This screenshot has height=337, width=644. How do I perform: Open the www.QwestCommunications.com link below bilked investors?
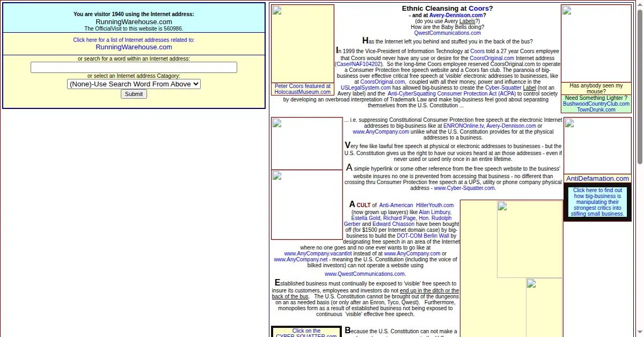pos(364,274)
